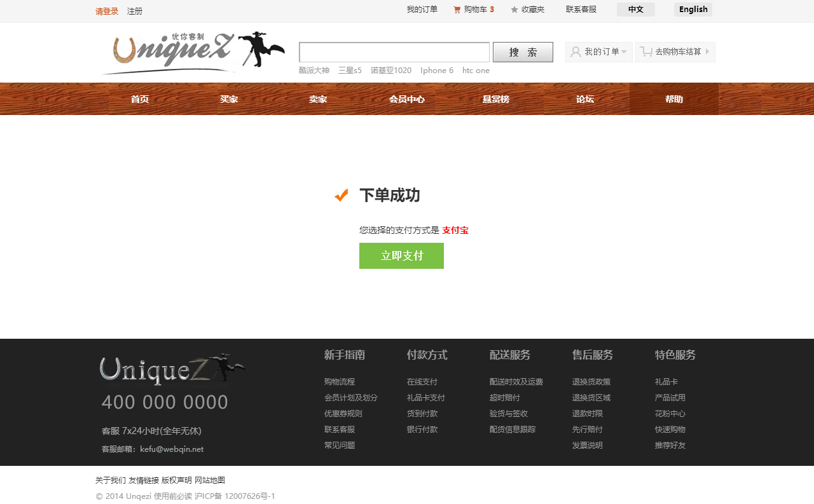This screenshot has width=814, height=504.
Task: Click the shopping cart icon in top bar
Action: (x=457, y=10)
